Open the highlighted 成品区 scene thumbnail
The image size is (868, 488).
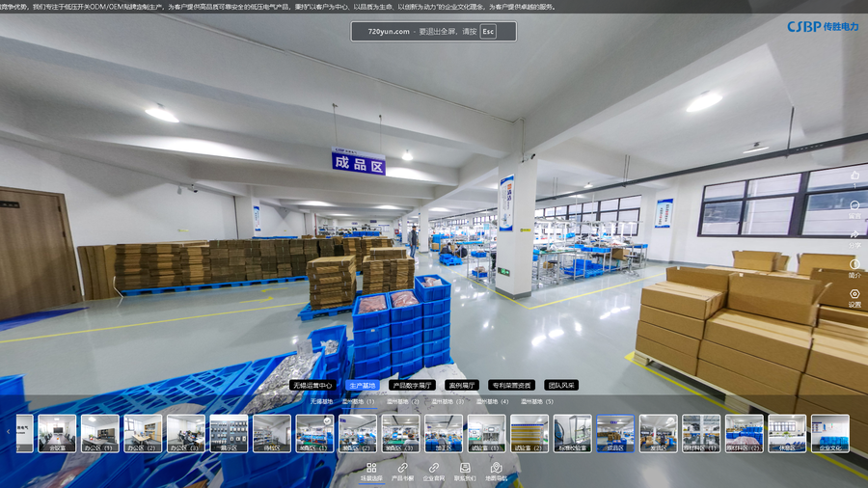pos(615,434)
